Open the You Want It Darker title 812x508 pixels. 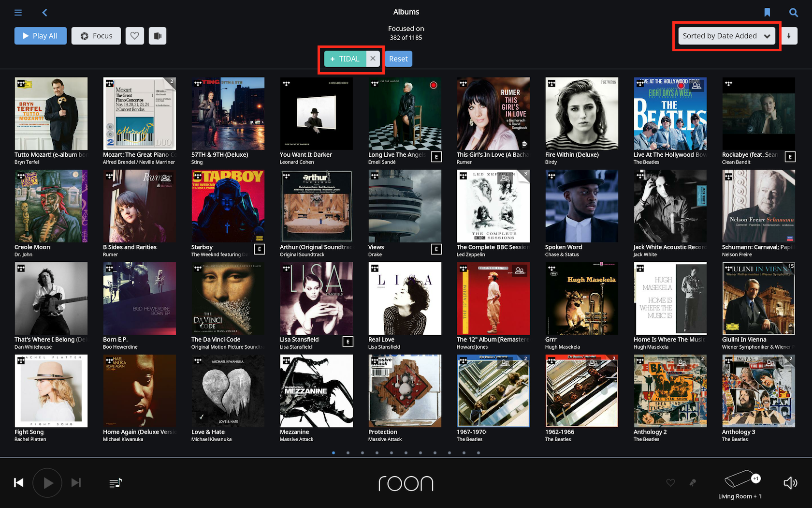[x=306, y=155]
